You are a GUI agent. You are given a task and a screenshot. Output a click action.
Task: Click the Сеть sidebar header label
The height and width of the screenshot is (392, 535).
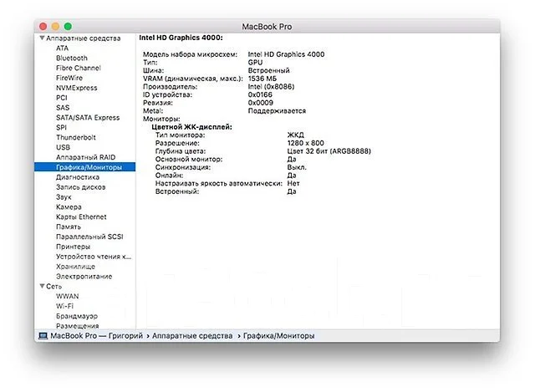click(x=53, y=286)
